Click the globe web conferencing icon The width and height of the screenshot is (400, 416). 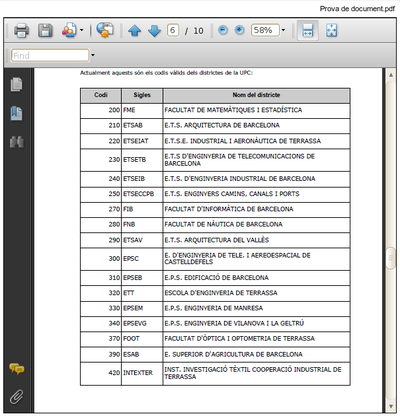point(105,30)
